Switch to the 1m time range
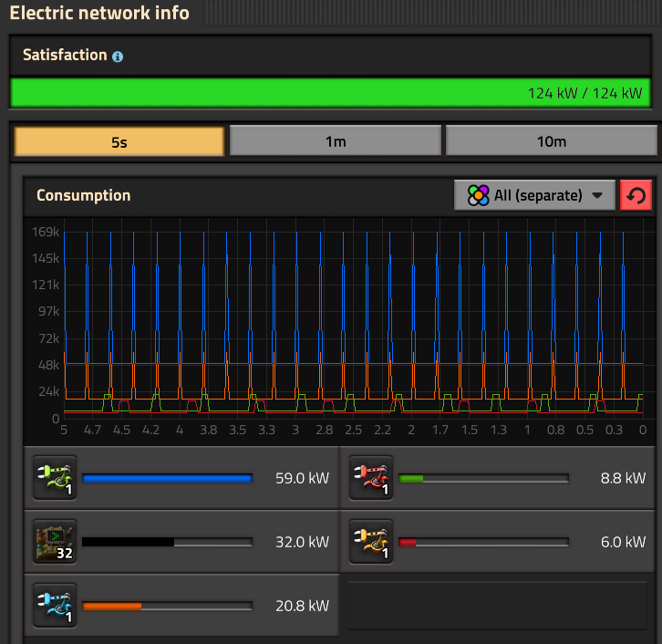Image resolution: width=662 pixels, height=644 pixels. (x=335, y=141)
